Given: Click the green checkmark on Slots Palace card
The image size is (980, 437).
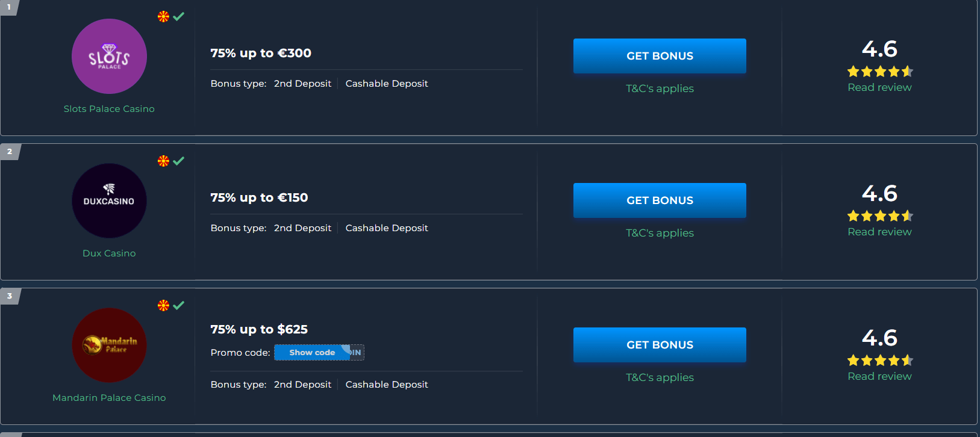Looking at the screenshot, I should 179,16.
